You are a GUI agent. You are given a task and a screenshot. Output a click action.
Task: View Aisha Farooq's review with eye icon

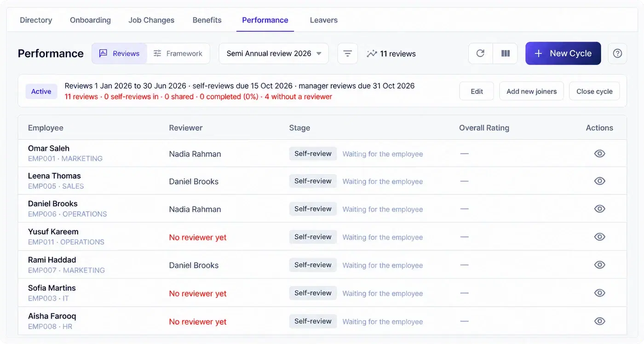point(599,321)
